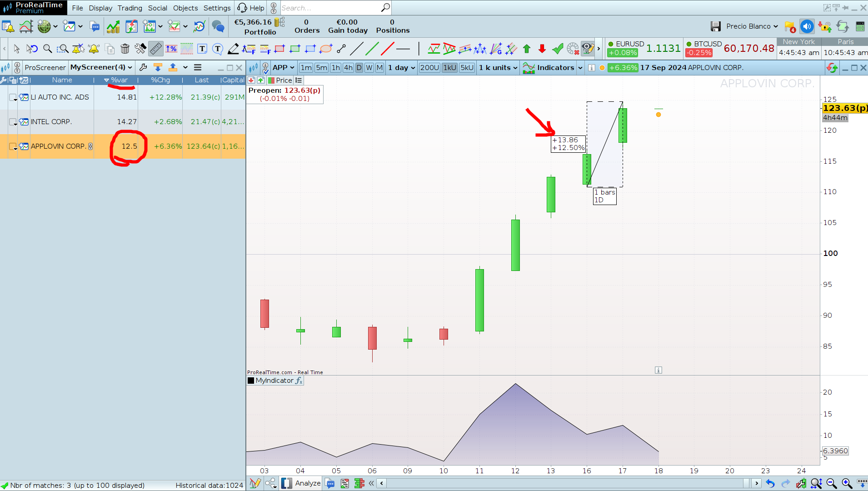Click the save workspace floppy disk icon

[x=716, y=26]
